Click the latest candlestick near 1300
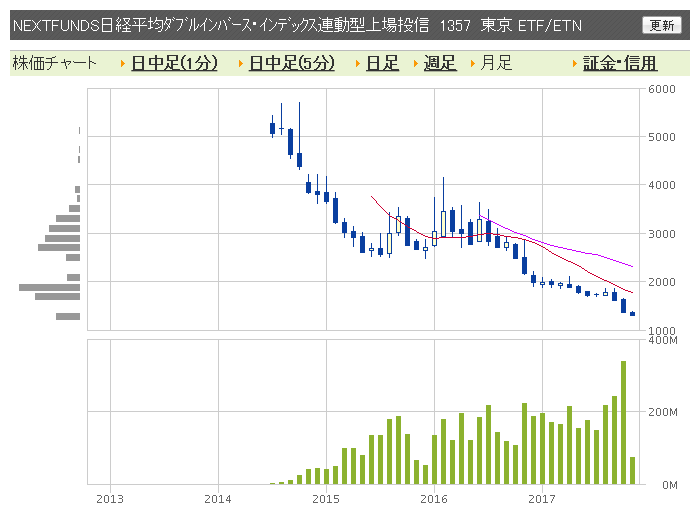 [x=633, y=313]
